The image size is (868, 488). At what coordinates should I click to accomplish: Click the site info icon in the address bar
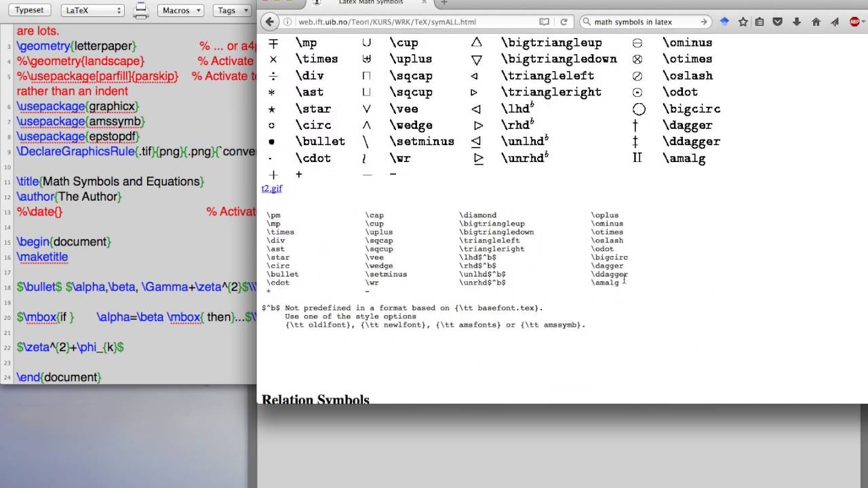tap(288, 22)
